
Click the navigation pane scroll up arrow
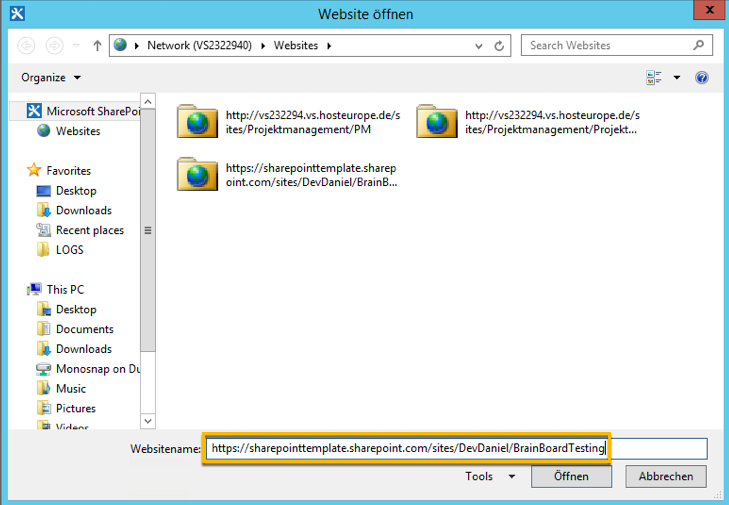click(148, 101)
